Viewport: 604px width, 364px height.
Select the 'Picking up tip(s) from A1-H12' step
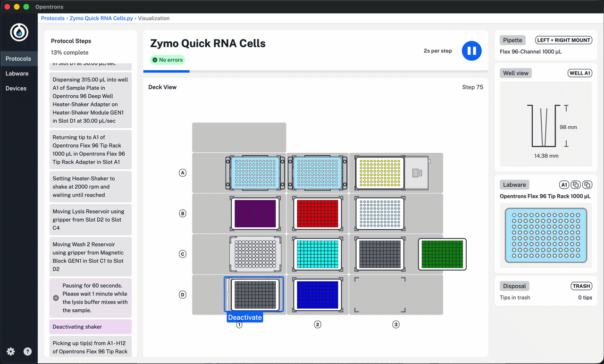click(91, 347)
